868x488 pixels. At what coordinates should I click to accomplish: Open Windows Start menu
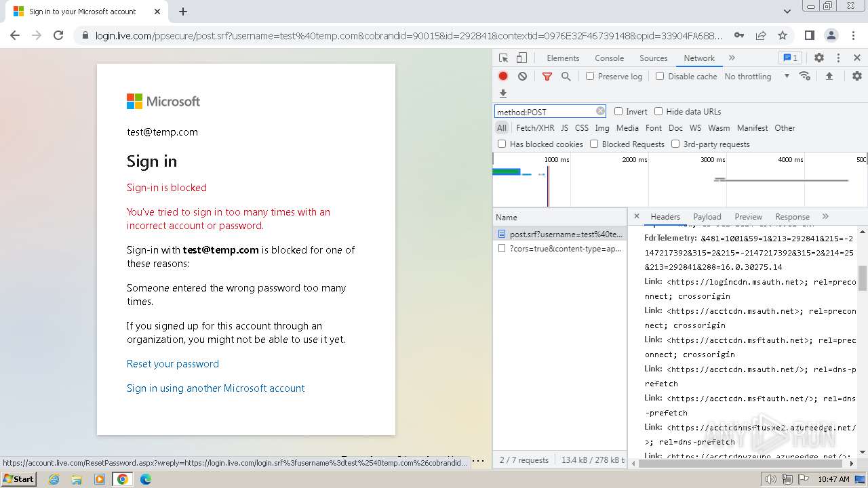point(19,479)
